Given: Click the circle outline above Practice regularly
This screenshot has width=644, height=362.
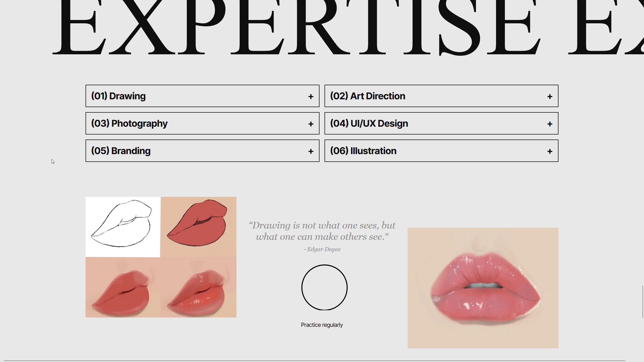Looking at the screenshot, I should pyautogui.click(x=324, y=288).
